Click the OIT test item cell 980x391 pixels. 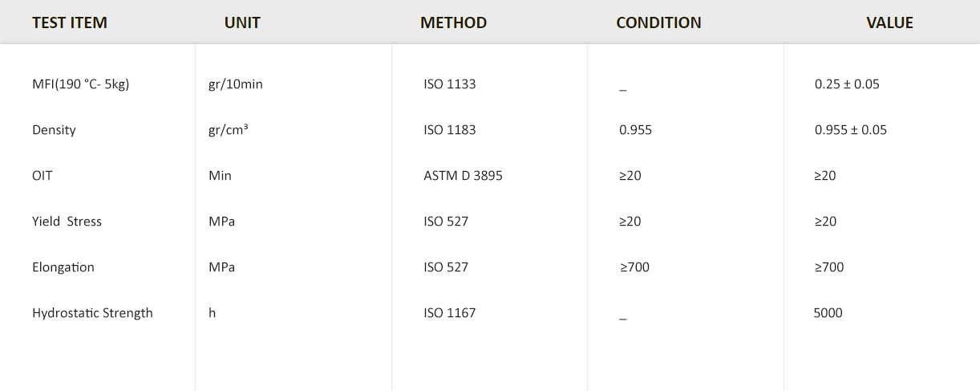[x=43, y=175]
